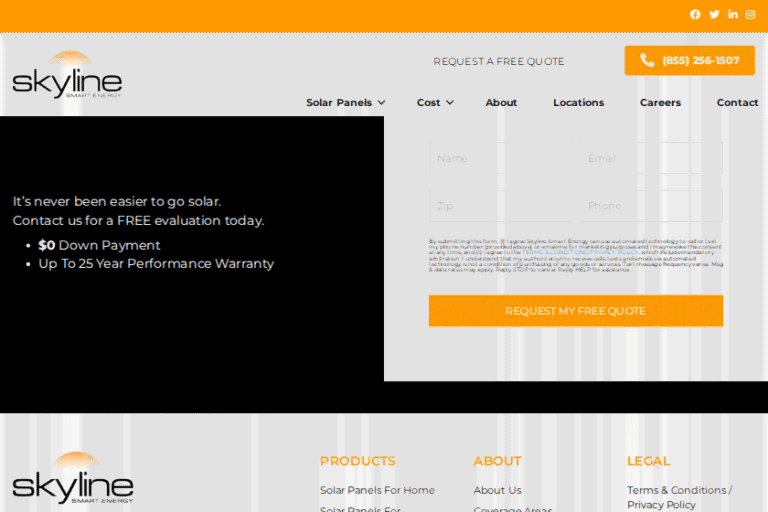Call (855) 256-1507 using the phone button

(x=689, y=60)
